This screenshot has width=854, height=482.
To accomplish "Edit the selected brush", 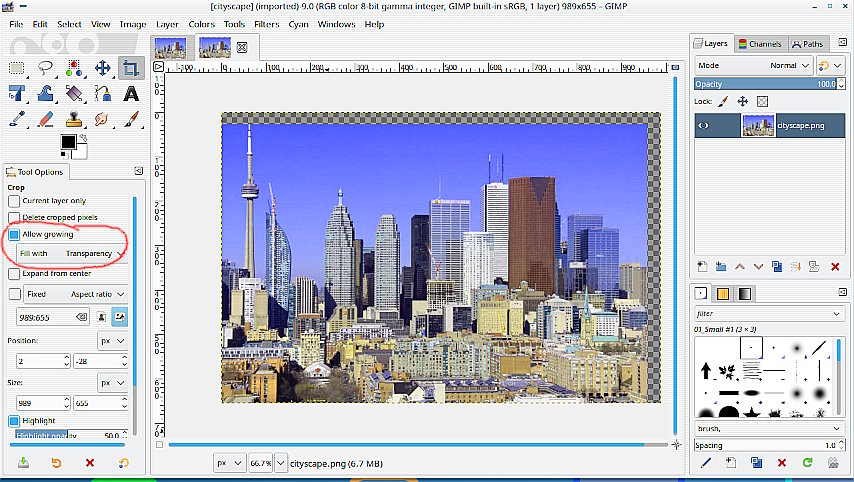I will coord(706,463).
